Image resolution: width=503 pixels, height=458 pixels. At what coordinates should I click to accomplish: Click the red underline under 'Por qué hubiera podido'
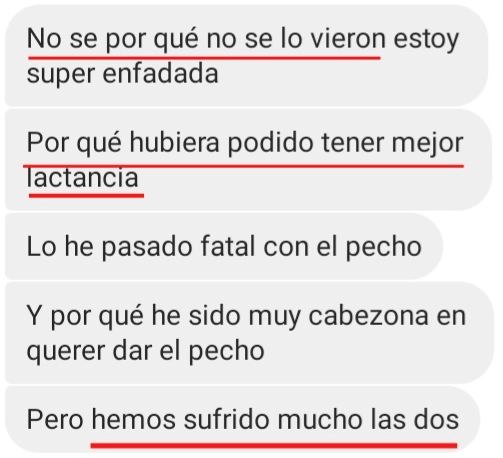point(243,165)
